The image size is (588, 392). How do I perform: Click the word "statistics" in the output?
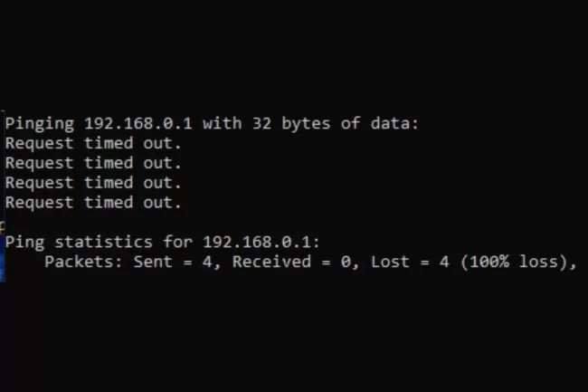tap(103, 243)
